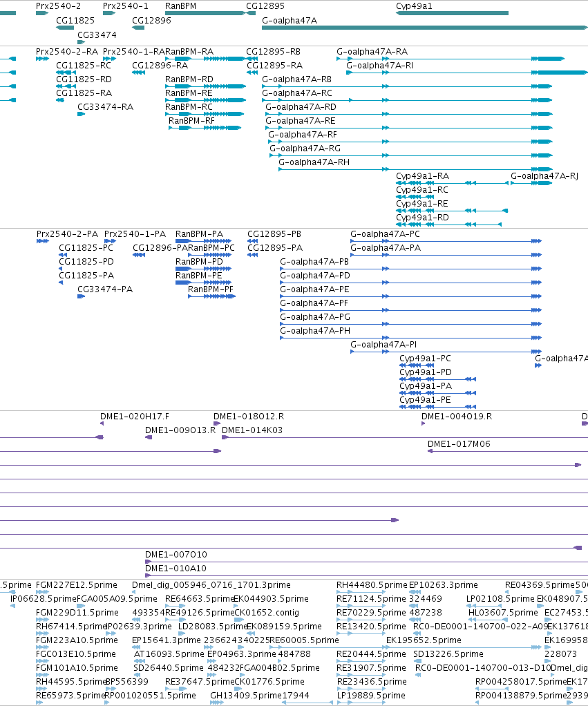Open transcript CG33474-RA
The image size is (588, 706).
coord(105,106)
